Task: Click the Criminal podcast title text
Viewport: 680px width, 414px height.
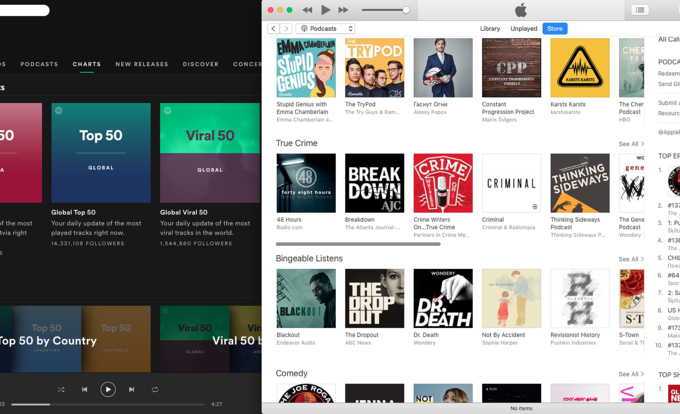Action: (x=493, y=220)
